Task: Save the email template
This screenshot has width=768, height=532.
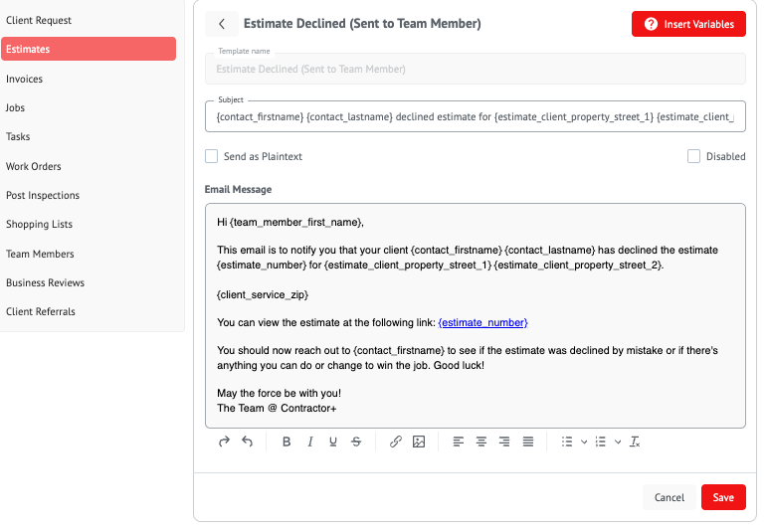Action: tap(723, 497)
